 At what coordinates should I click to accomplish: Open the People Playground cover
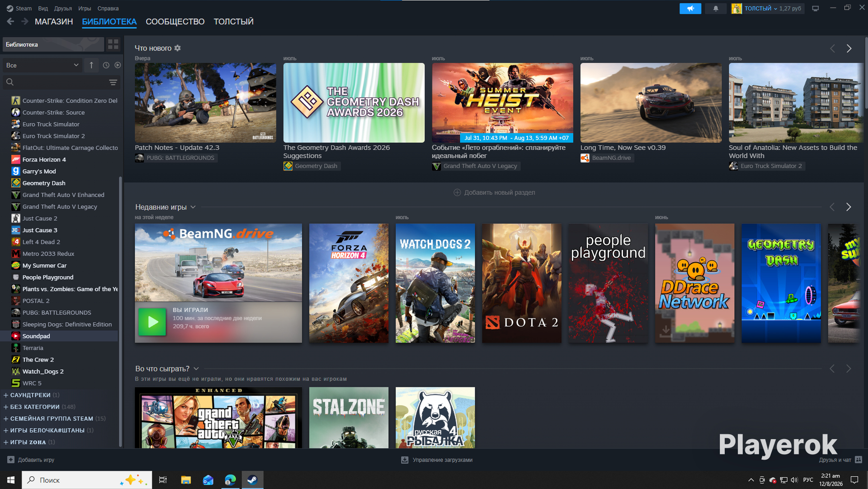(608, 283)
